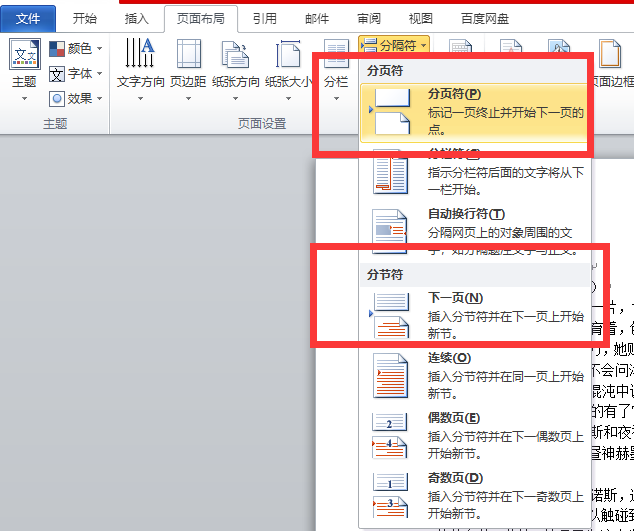This screenshot has width=634, height=531.
Task: Expand the 纸张方向 dropdown arrow
Action: point(235,98)
